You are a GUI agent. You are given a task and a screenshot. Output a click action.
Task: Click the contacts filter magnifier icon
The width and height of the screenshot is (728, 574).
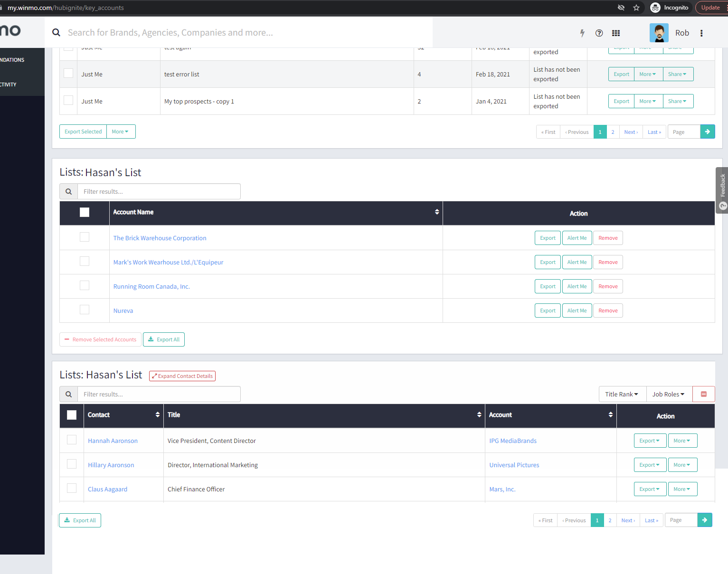pyautogui.click(x=69, y=394)
